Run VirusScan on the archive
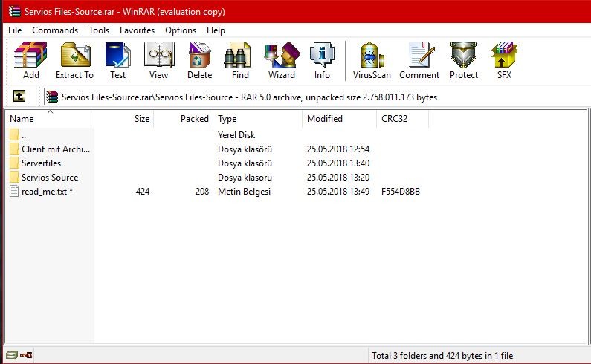Viewport: 591px width, 364px height. pyautogui.click(x=372, y=55)
